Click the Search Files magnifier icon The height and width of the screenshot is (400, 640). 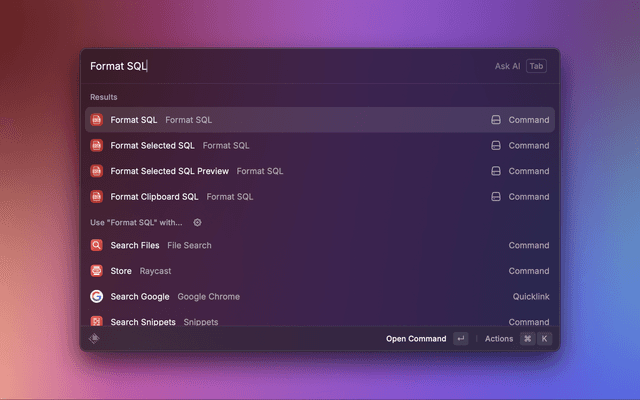[97, 245]
